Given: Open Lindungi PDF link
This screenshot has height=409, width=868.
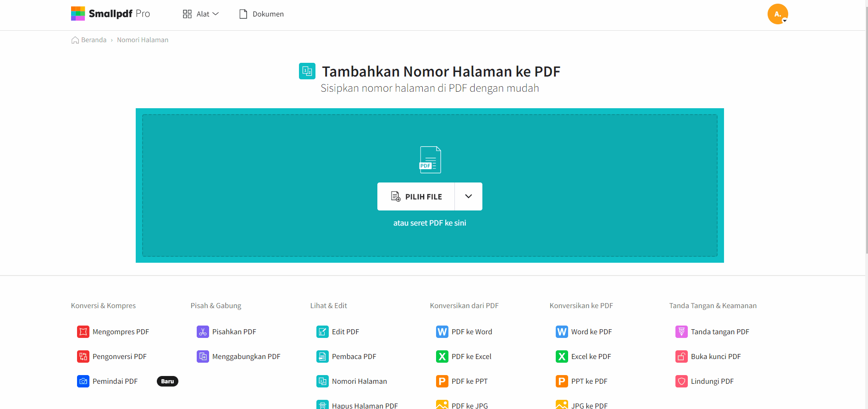Looking at the screenshot, I should pos(712,381).
